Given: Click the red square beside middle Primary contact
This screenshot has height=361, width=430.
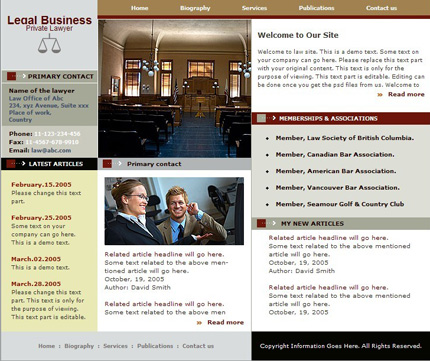Looking at the screenshot, I should click(107, 164).
